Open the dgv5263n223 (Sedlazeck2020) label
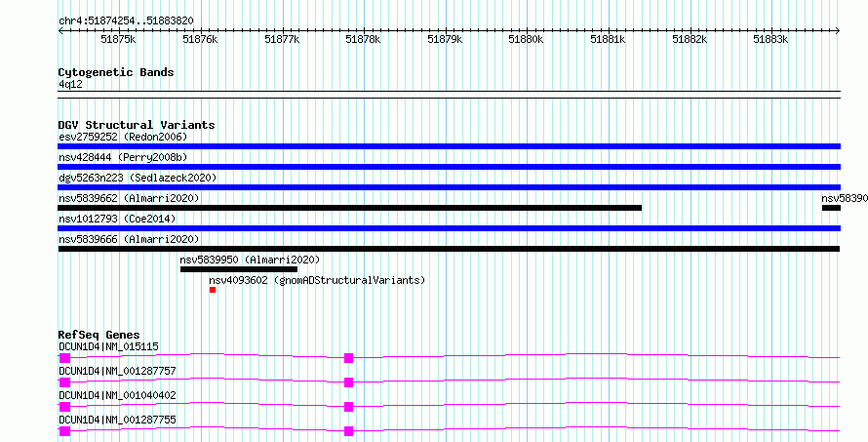The height and width of the screenshot is (442, 868). click(138, 178)
